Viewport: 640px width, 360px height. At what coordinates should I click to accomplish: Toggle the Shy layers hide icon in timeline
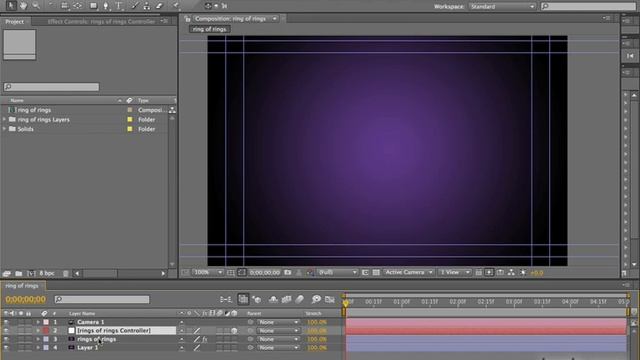coord(273,300)
